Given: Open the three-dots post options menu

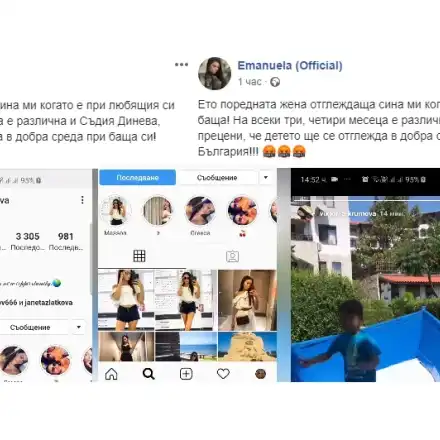Looking at the screenshot, I should click(181, 65).
